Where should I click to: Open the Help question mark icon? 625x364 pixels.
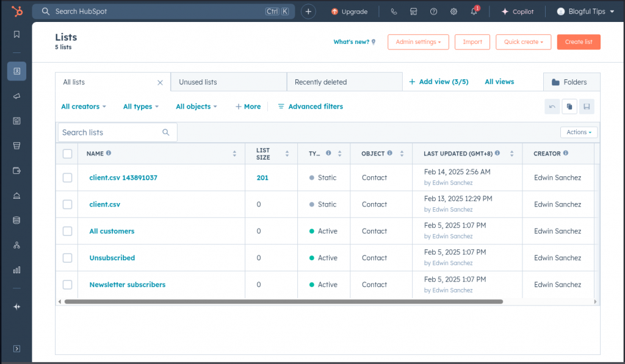[434, 12]
